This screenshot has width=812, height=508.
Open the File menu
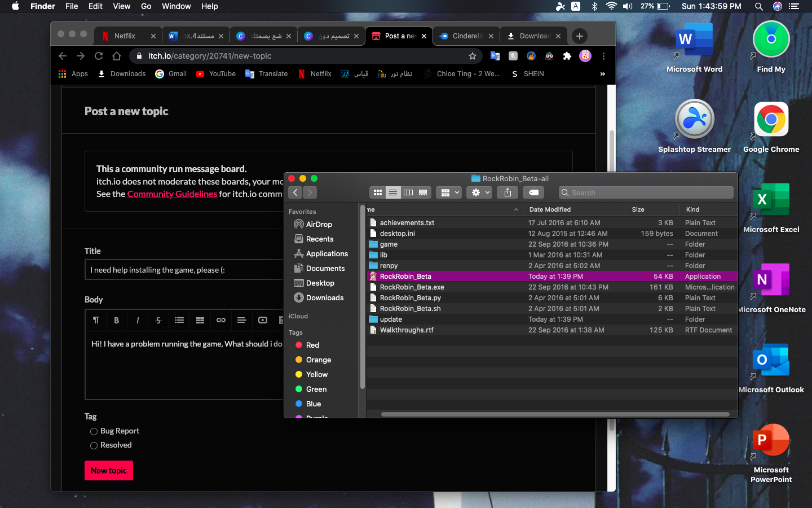coord(72,6)
